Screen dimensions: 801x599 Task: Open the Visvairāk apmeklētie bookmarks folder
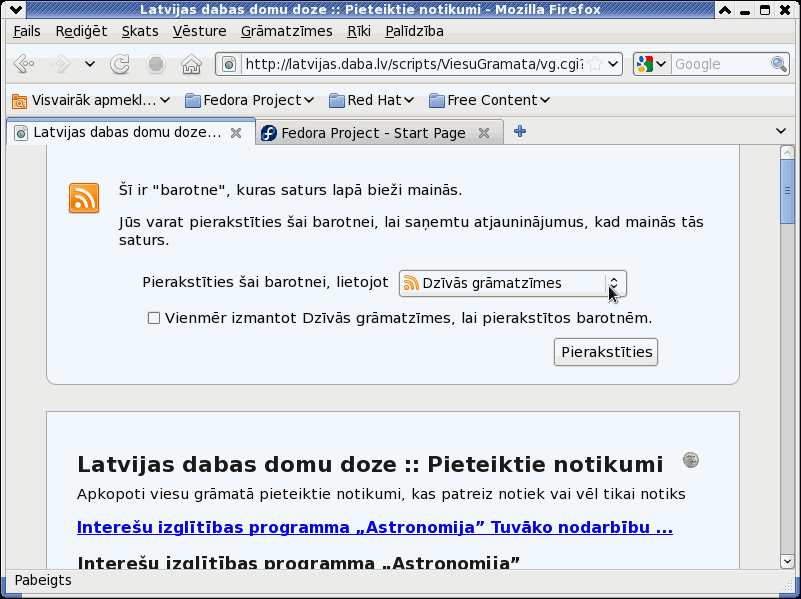click(91, 100)
